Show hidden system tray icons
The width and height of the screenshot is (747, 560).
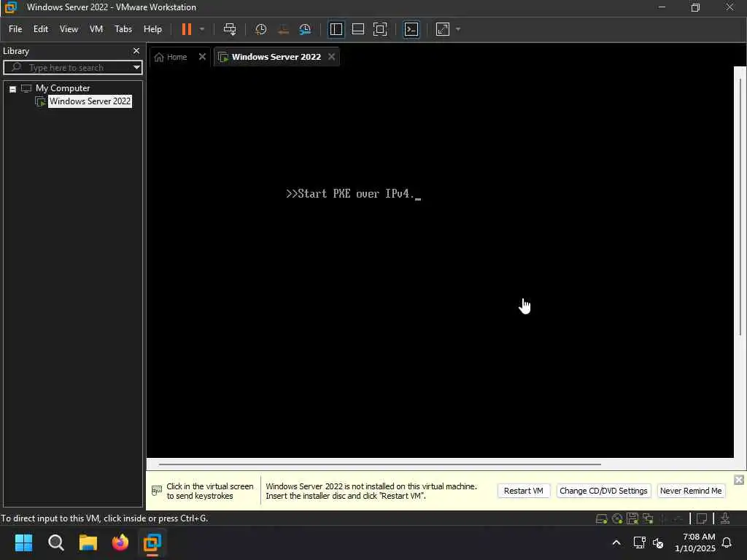click(616, 542)
